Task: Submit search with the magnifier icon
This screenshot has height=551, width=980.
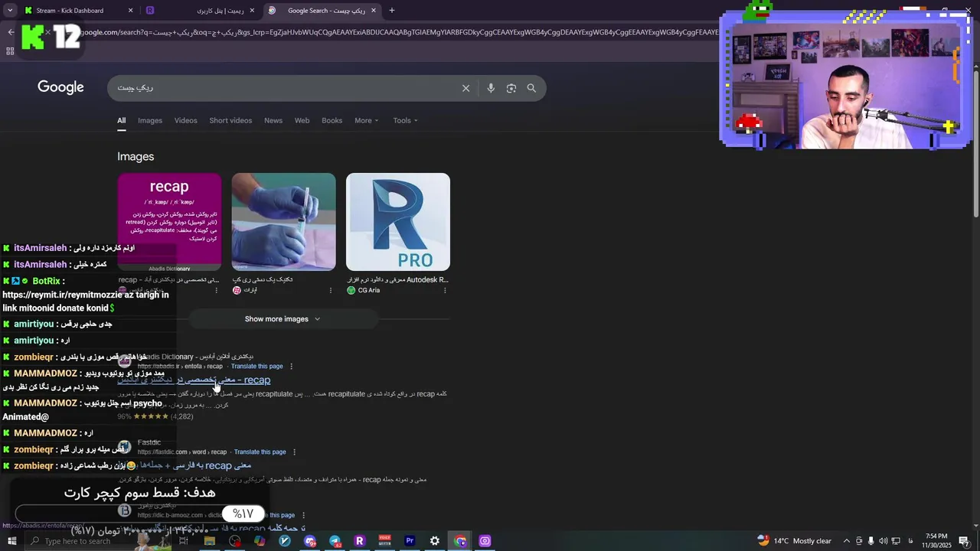Action: point(531,88)
